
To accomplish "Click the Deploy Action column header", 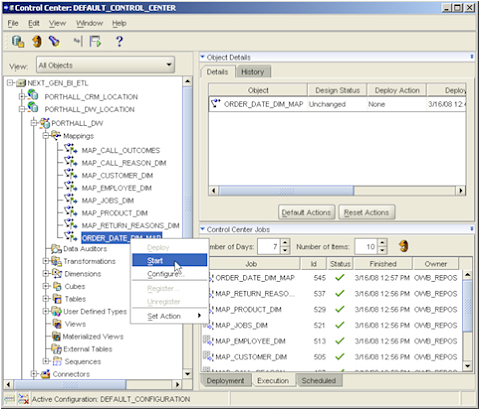I will [397, 90].
